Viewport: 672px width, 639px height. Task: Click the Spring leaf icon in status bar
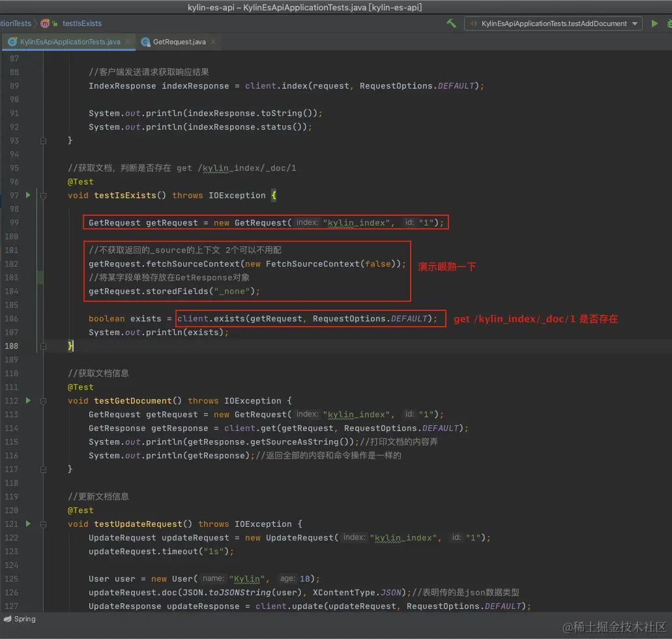(x=8, y=619)
